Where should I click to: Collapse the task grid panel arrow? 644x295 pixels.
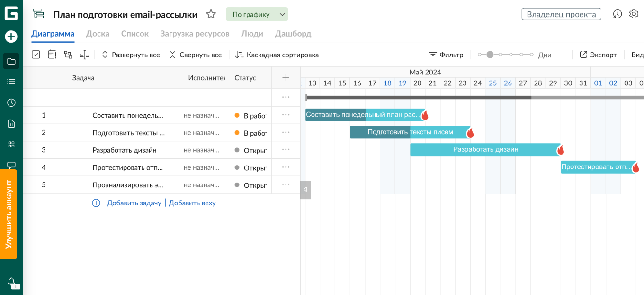point(305,190)
